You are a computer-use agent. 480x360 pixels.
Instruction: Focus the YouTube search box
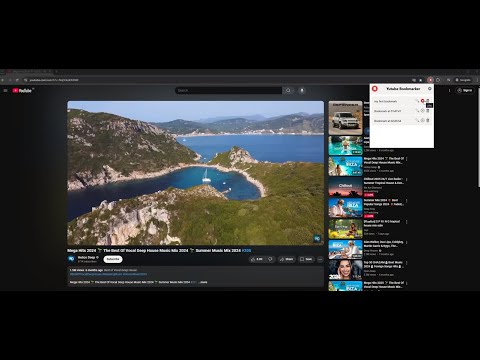tap(229, 90)
